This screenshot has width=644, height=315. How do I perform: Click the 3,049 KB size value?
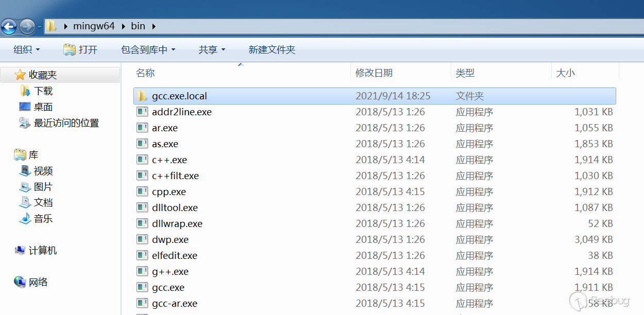(x=594, y=239)
